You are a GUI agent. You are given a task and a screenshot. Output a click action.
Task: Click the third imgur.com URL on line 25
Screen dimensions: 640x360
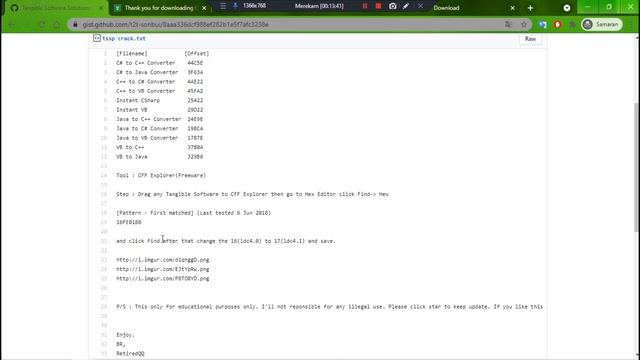(162, 279)
